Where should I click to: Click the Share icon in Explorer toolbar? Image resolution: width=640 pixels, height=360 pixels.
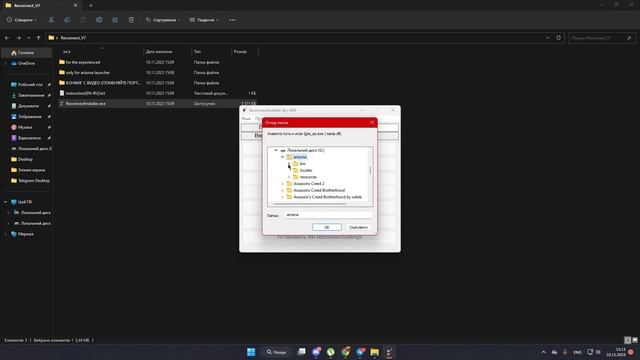[115, 20]
